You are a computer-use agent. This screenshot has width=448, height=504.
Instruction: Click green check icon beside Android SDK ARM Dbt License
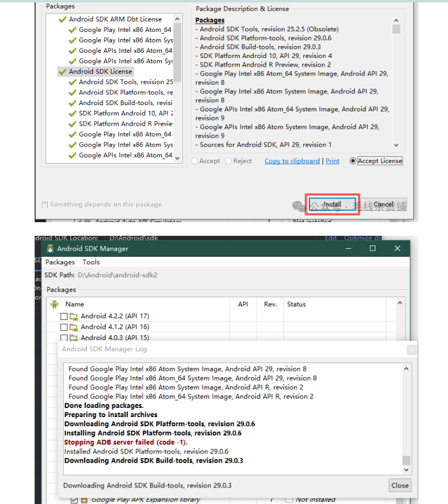[62, 20]
